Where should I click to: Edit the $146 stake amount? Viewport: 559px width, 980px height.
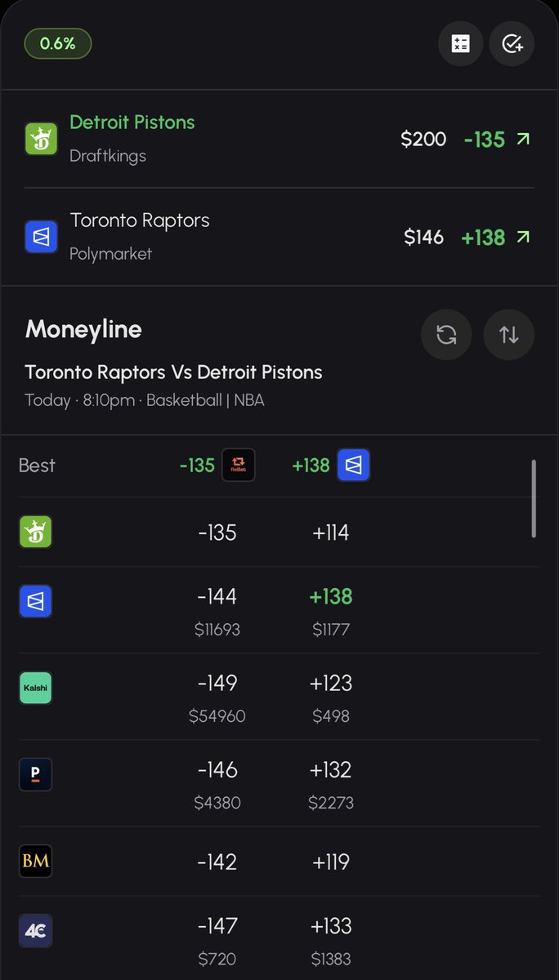pos(423,237)
